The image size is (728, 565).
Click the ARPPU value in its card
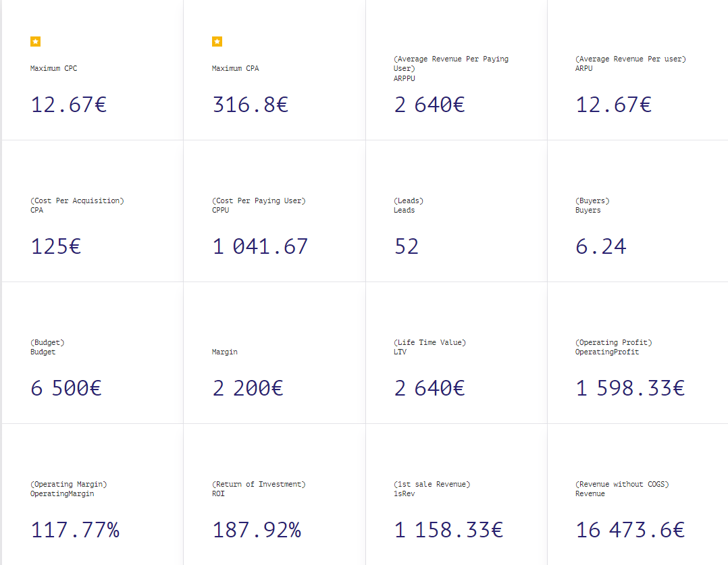click(430, 105)
